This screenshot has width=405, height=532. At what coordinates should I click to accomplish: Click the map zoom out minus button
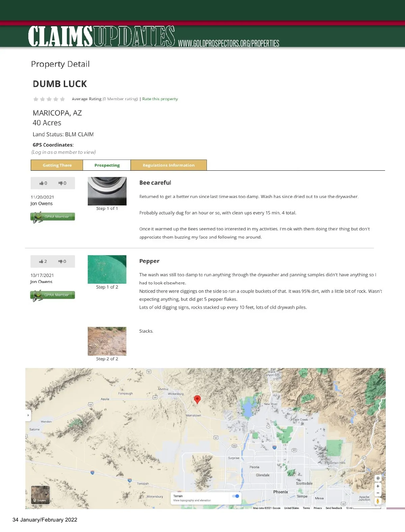(x=378, y=493)
